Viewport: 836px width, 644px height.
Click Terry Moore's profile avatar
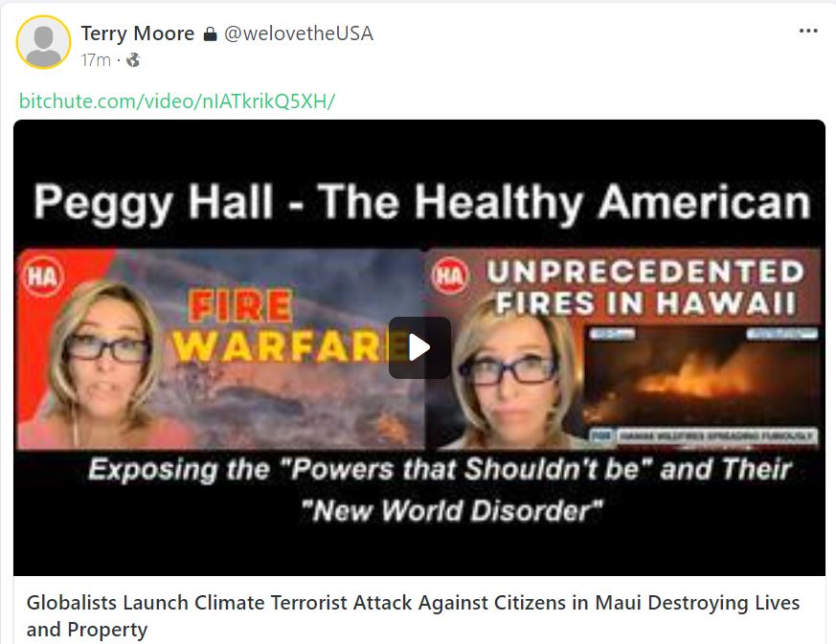coord(43,42)
